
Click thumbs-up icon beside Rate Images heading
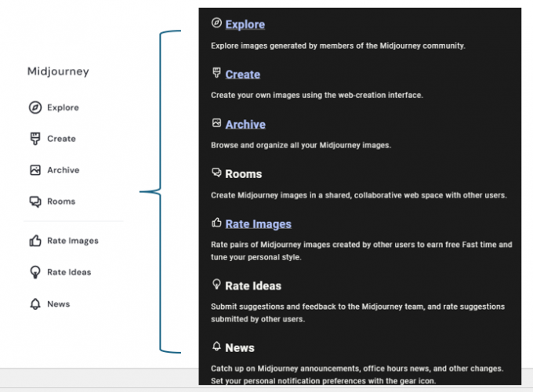[x=216, y=223]
